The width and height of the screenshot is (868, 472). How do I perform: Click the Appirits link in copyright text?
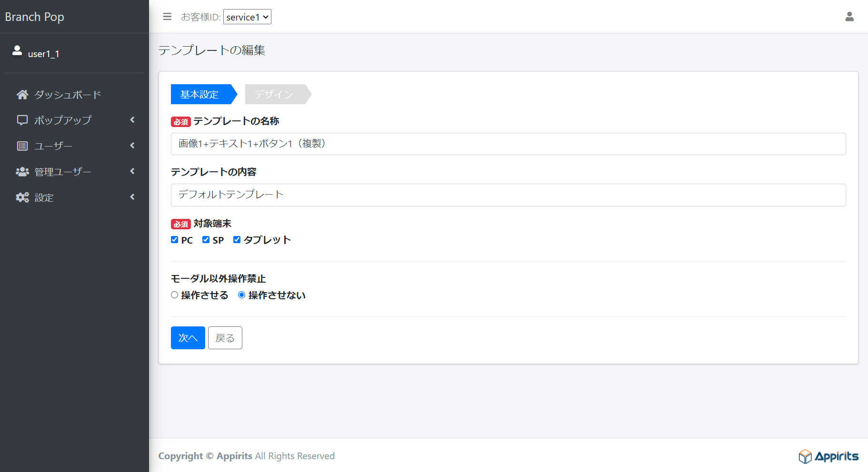[x=234, y=456]
